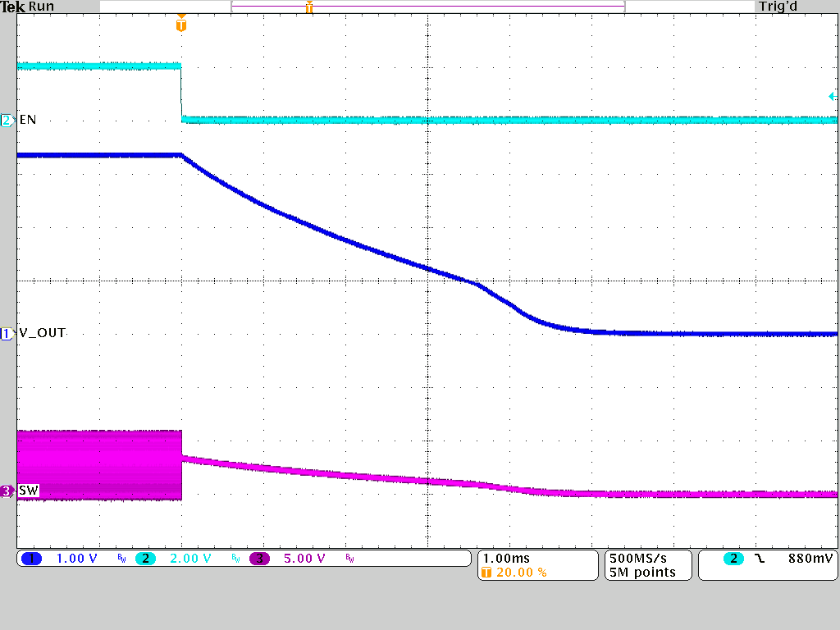Select the 500MS/s sample rate box
840x630 pixels.
640,559
